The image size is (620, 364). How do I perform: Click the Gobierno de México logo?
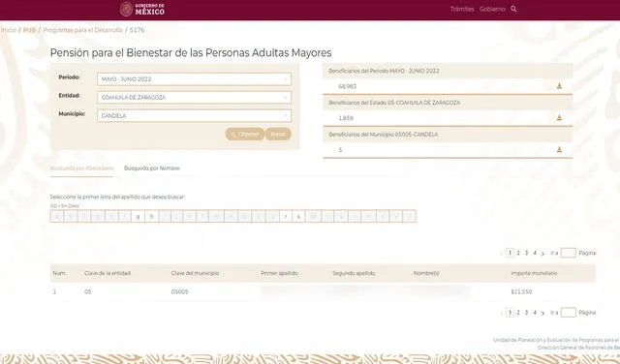[x=142, y=9]
